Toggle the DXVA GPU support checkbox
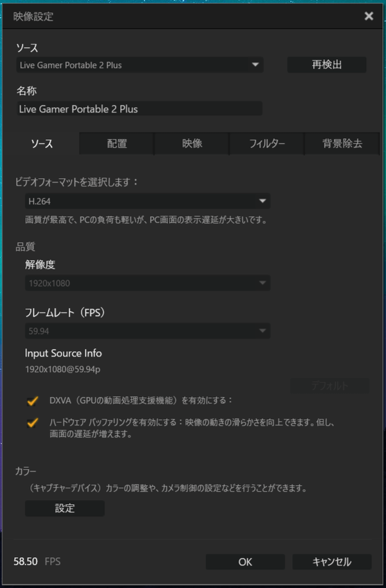The width and height of the screenshot is (386, 588). tap(33, 400)
